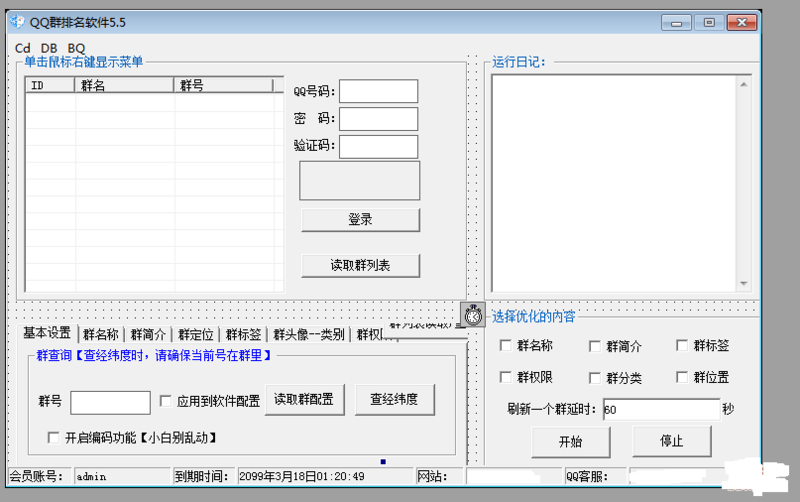
Task: Switch to the 群简介 tab
Action: click(x=148, y=335)
